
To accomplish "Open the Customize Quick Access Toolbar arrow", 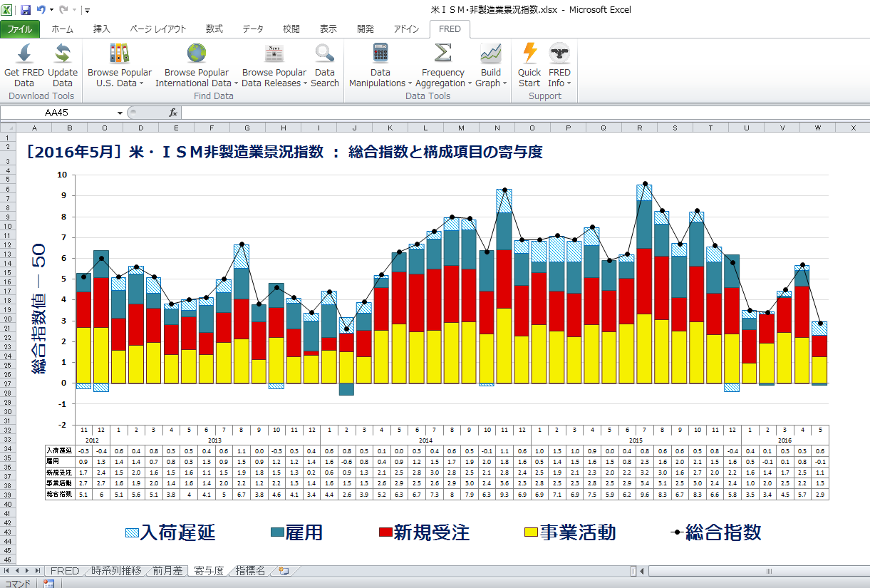I will (87, 11).
